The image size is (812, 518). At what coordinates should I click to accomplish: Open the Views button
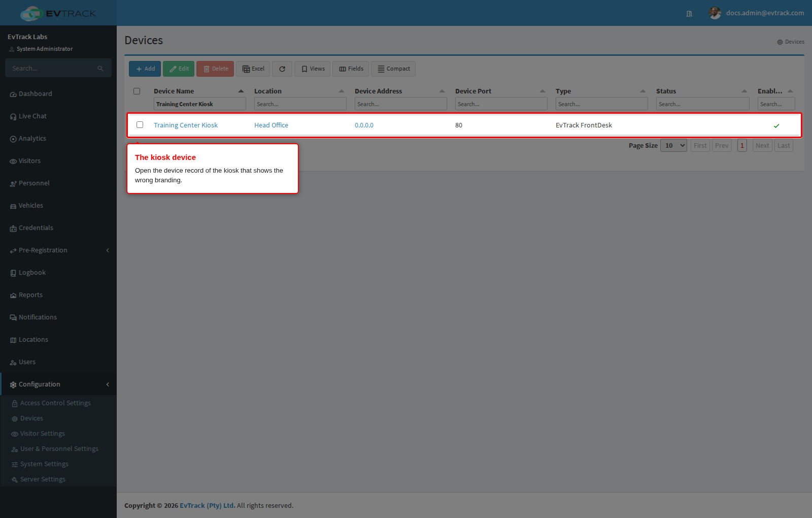click(x=313, y=69)
